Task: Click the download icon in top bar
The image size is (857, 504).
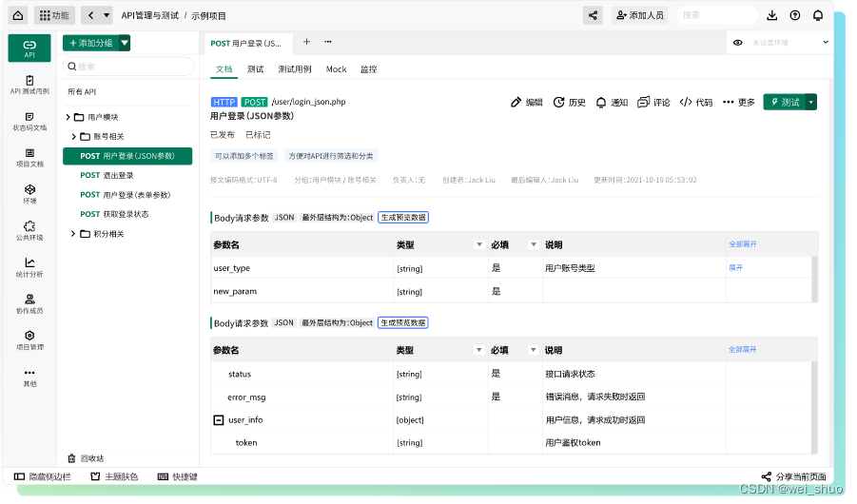Action: click(x=771, y=15)
